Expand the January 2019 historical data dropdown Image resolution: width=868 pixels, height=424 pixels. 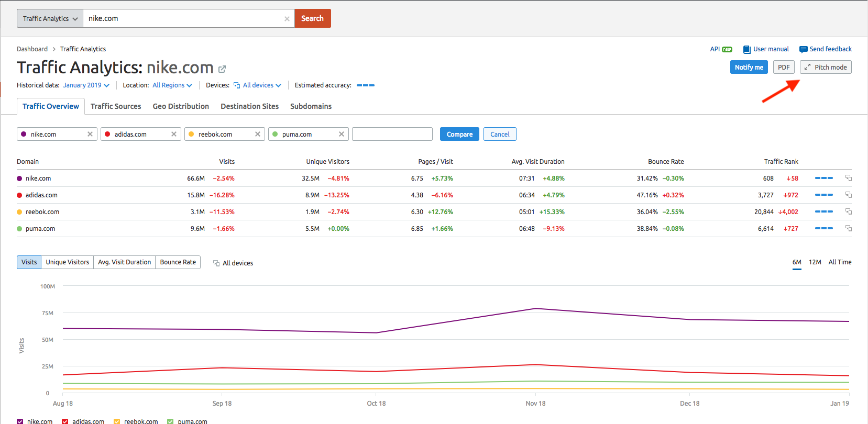pos(86,85)
